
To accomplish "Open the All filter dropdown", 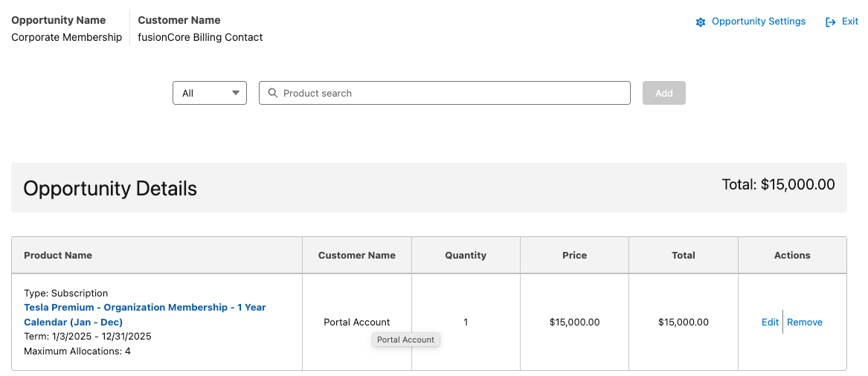I will 210,93.
